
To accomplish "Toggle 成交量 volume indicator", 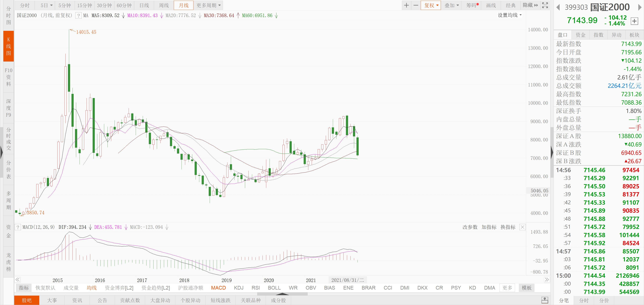I will (x=71, y=288).
